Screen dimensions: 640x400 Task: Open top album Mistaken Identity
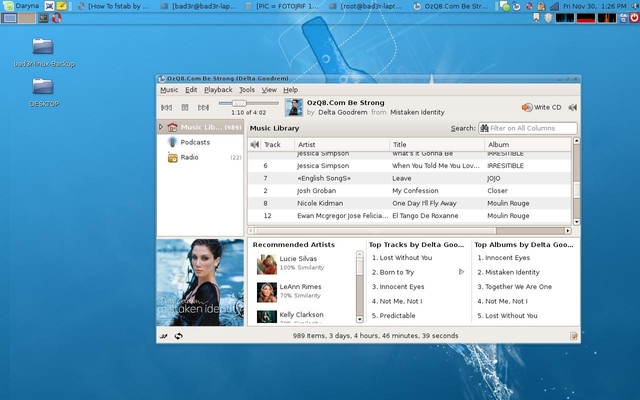point(509,272)
